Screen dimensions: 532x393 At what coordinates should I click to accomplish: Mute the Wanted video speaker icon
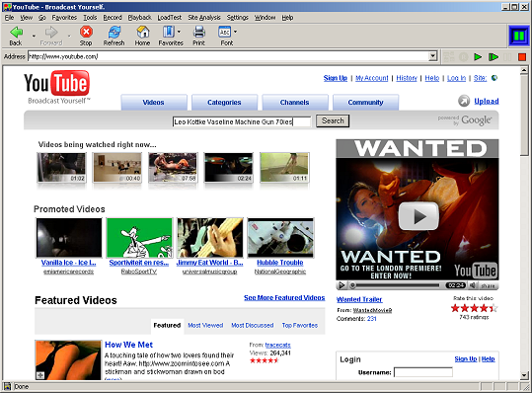[472, 285]
